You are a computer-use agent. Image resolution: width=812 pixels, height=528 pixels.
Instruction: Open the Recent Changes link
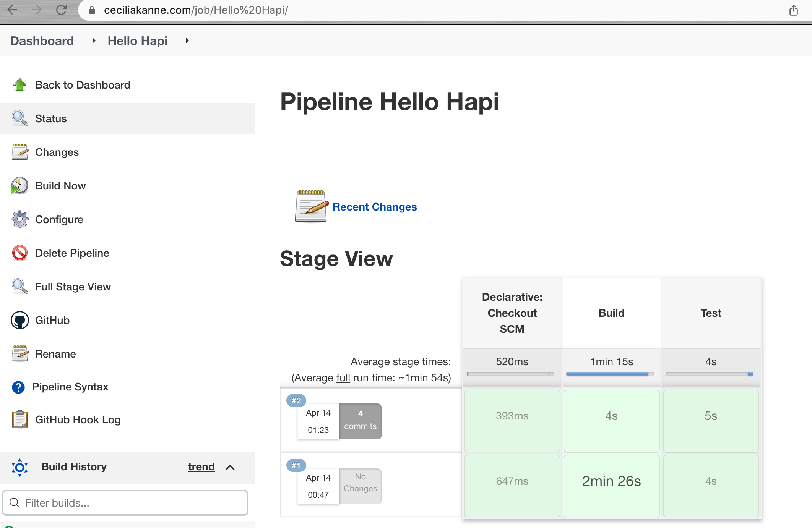(374, 207)
